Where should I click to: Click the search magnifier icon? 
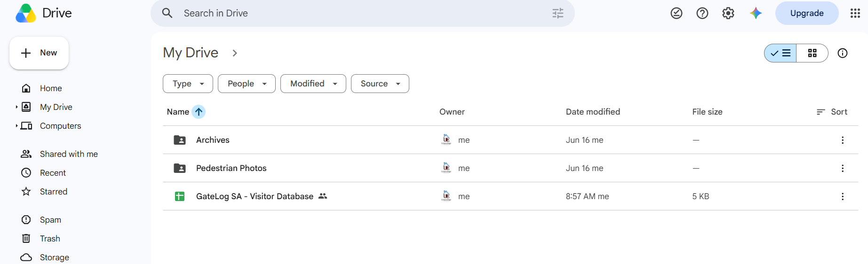[167, 13]
